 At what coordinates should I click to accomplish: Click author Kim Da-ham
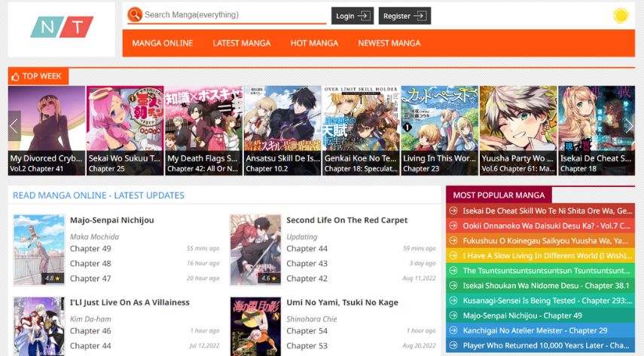90,319
